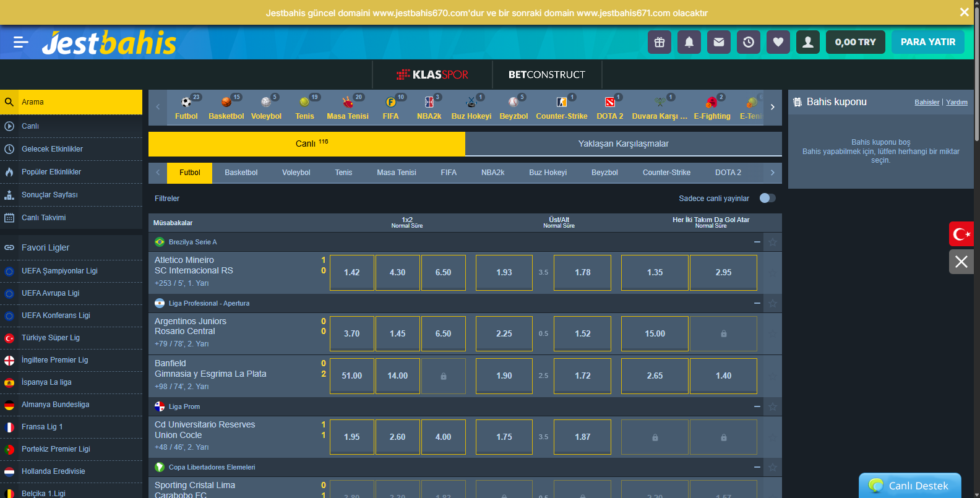The width and height of the screenshot is (980, 498).
Task: Select Beyzbol icon in top carousel
Action: tap(514, 108)
